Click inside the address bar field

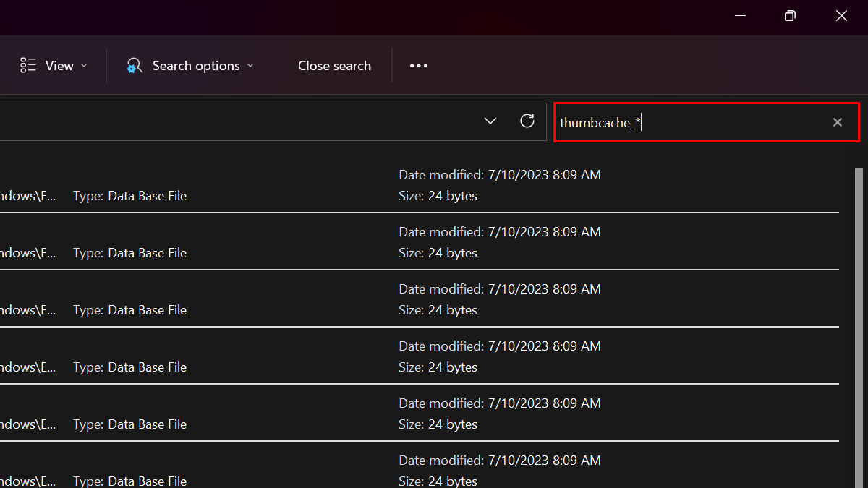click(239, 121)
